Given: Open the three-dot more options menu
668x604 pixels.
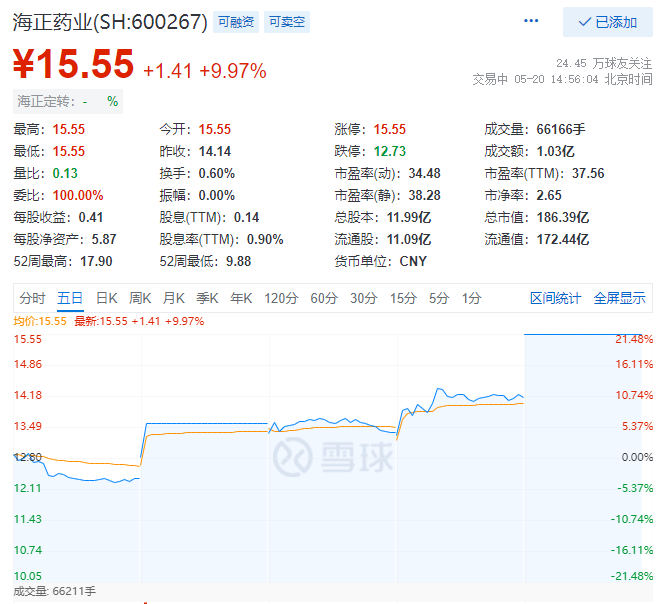Looking at the screenshot, I should 530,21.
